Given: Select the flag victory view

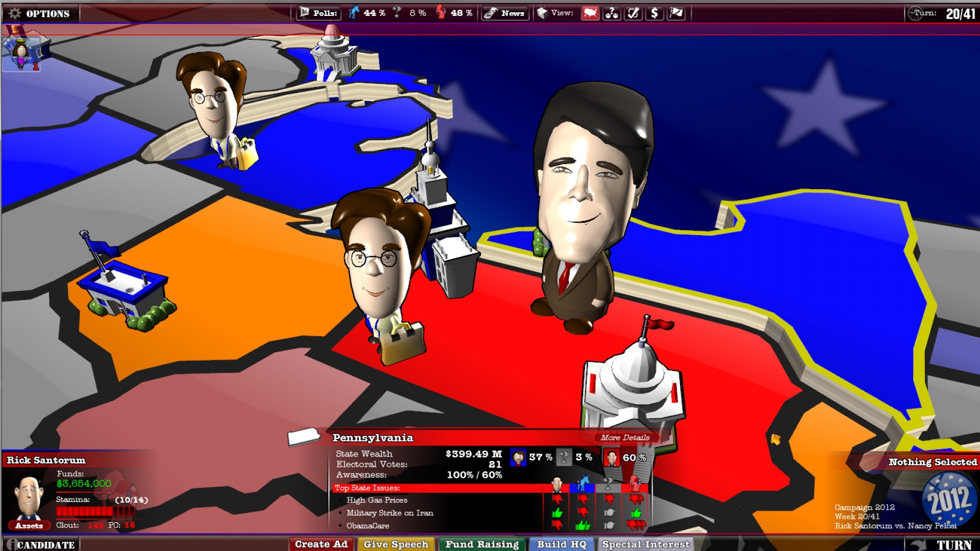Looking at the screenshot, I should pyautogui.click(x=675, y=13).
